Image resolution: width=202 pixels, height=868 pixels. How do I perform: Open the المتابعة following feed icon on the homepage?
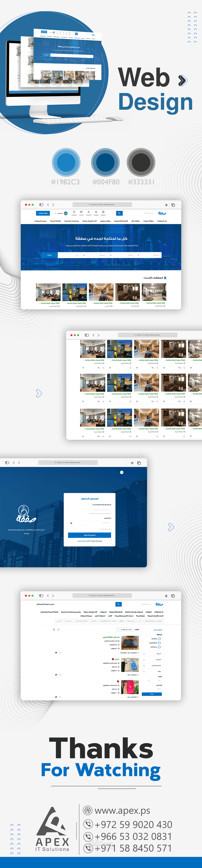click(x=96, y=212)
